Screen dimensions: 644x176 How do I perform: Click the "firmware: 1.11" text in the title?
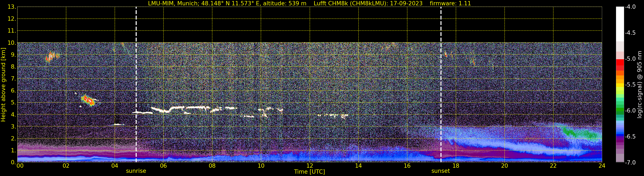pos(450,3)
